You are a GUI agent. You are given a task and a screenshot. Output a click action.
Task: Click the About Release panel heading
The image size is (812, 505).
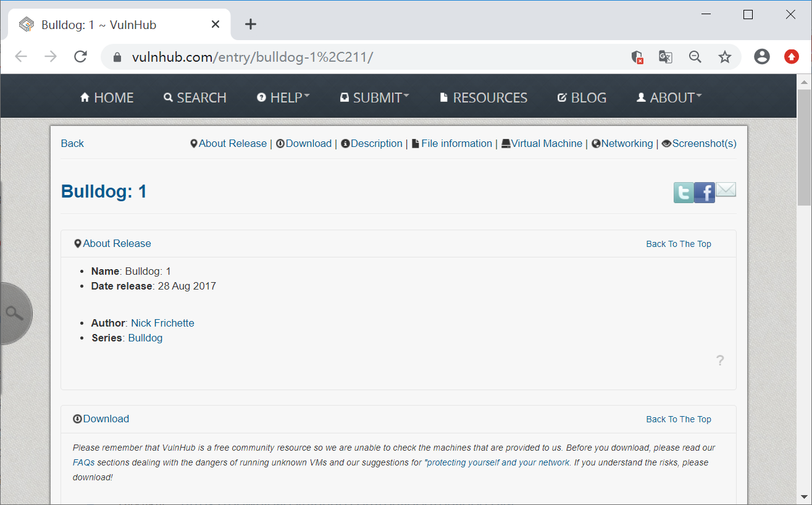click(112, 243)
